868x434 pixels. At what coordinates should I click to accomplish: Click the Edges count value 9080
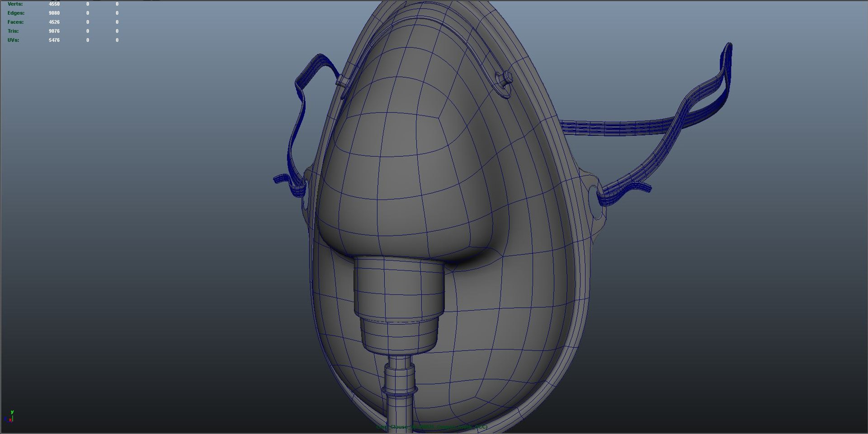54,13
